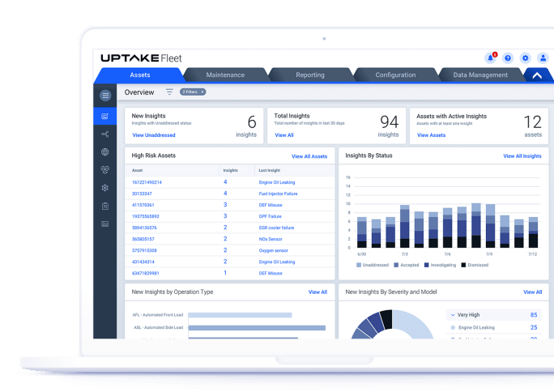Select the share nodes icon in sidebar
The height and width of the screenshot is (392, 554).
coord(105,134)
